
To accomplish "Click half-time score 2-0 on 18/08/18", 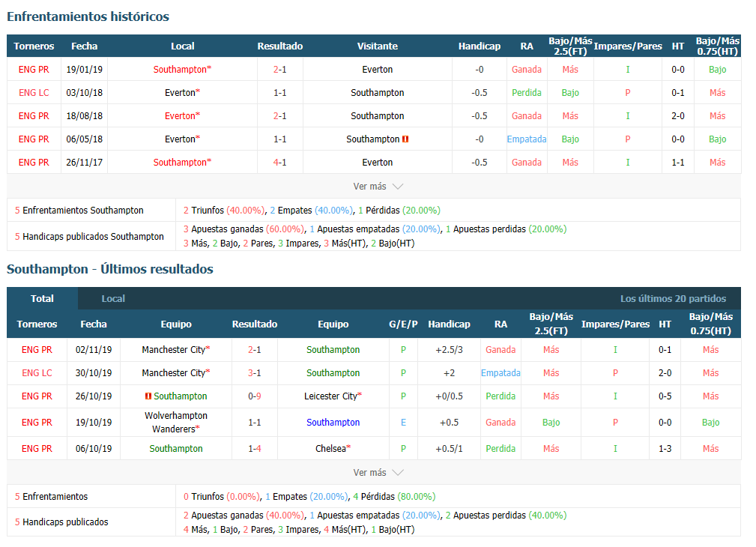I will (x=678, y=115).
